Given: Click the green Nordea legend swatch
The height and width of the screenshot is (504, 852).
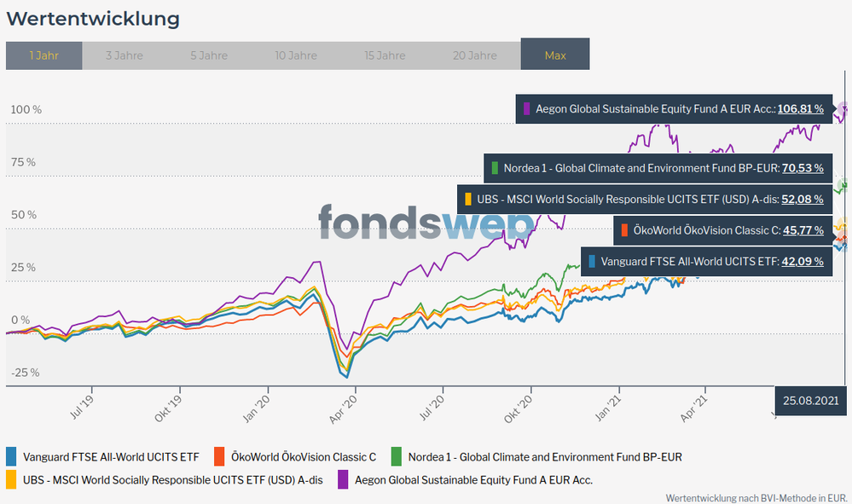Looking at the screenshot, I should pyautogui.click(x=397, y=456).
